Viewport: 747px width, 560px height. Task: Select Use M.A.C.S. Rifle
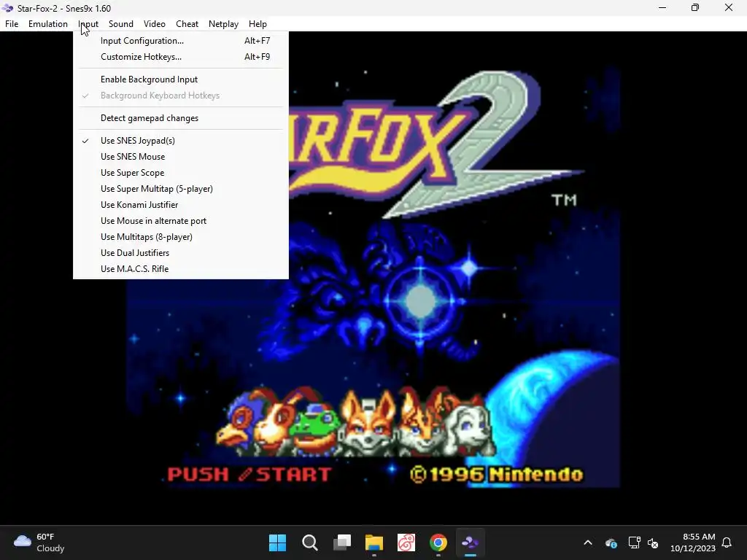coord(181,269)
